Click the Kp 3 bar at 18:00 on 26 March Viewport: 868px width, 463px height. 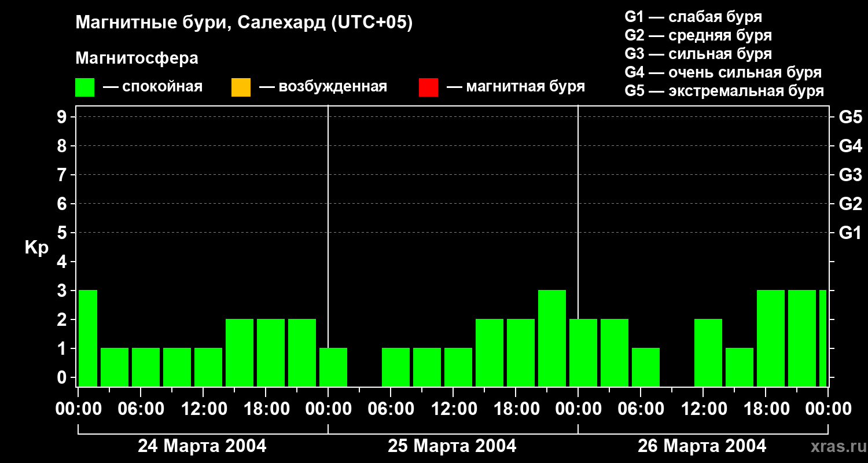point(771,338)
